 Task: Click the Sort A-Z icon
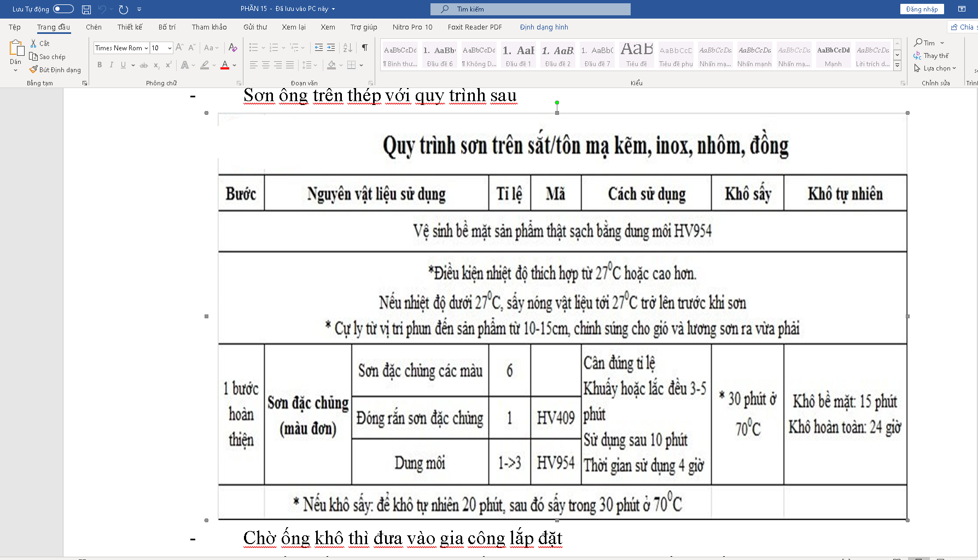(x=348, y=48)
